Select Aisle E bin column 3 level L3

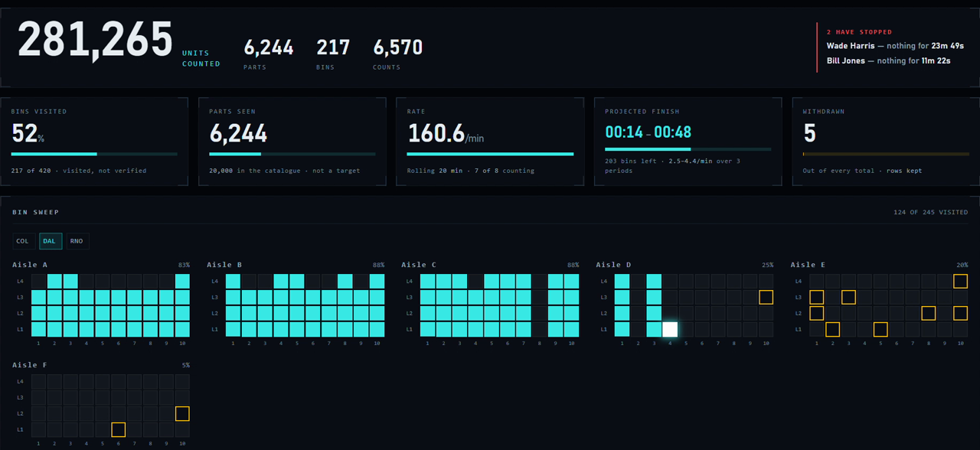click(x=848, y=297)
